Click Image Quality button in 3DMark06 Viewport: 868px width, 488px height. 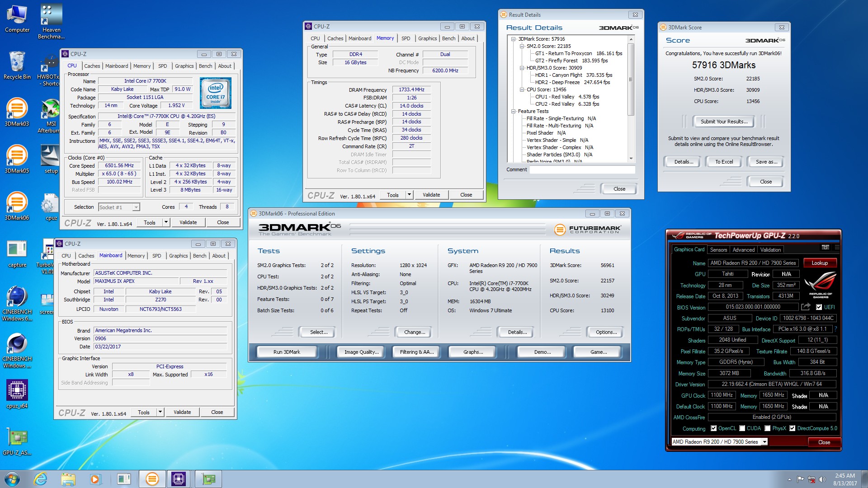point(362,352)
